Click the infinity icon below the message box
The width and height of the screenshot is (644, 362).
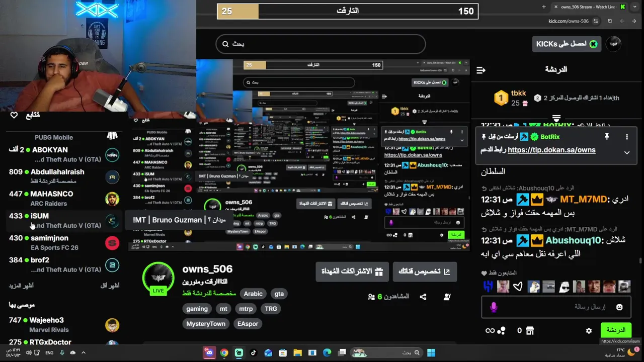[490, 330]
